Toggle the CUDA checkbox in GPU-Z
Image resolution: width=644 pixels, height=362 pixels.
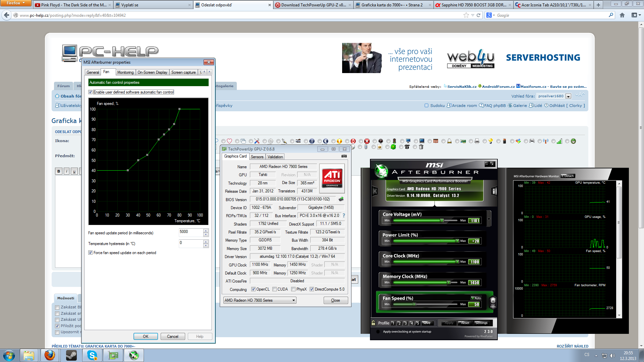tap(274, 289)
